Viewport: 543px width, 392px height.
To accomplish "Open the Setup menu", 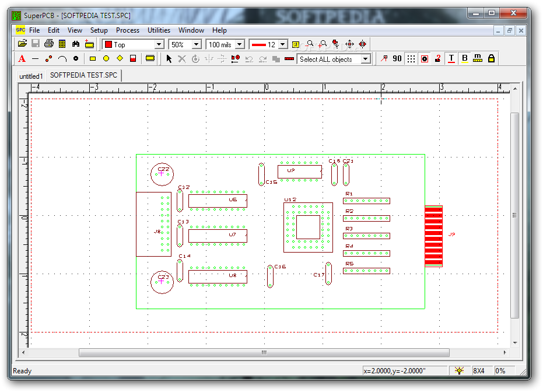I will pyautogui.click(x=99, y=30).
